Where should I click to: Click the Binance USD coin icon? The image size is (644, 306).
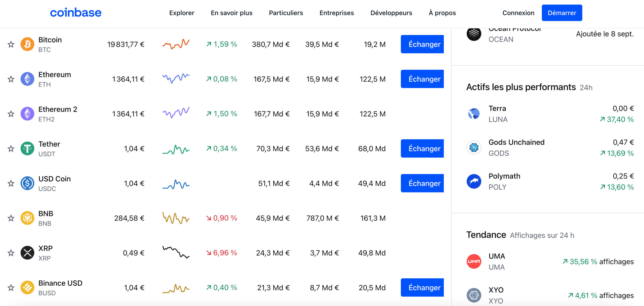pos(27,287)
